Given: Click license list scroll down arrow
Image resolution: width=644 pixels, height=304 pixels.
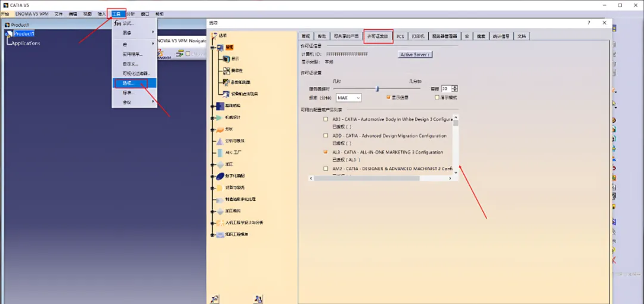Looking at the screenshot, I should click(456, 172).
